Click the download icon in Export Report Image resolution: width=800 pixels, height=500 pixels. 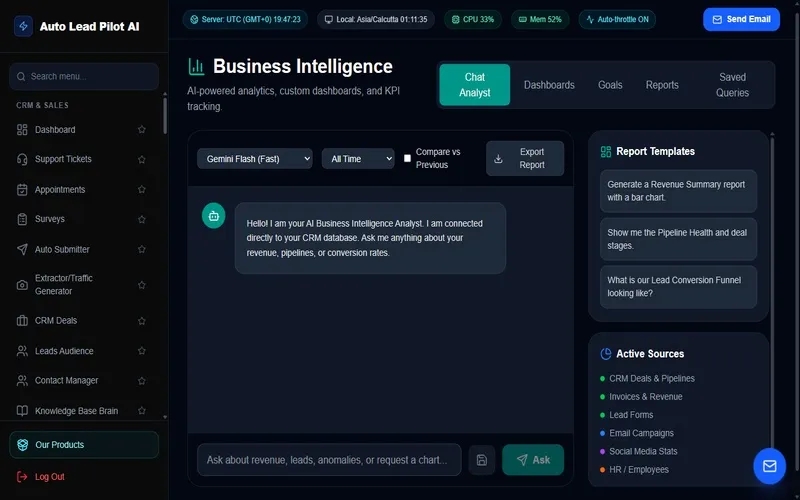pos(498,159)
